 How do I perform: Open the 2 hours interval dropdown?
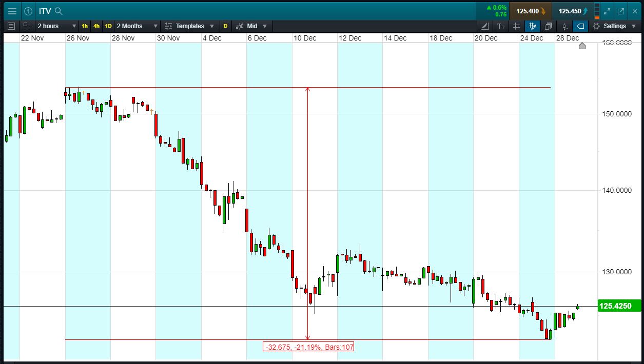57,26
